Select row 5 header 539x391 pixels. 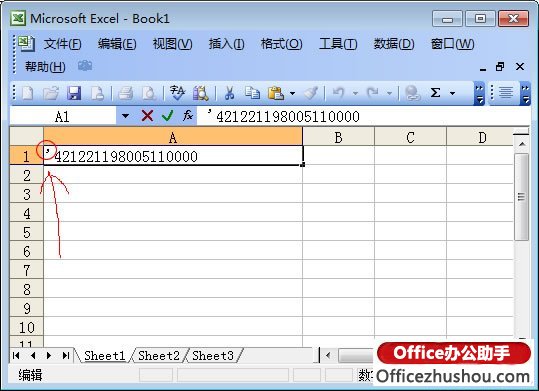(x=26, y=232)
